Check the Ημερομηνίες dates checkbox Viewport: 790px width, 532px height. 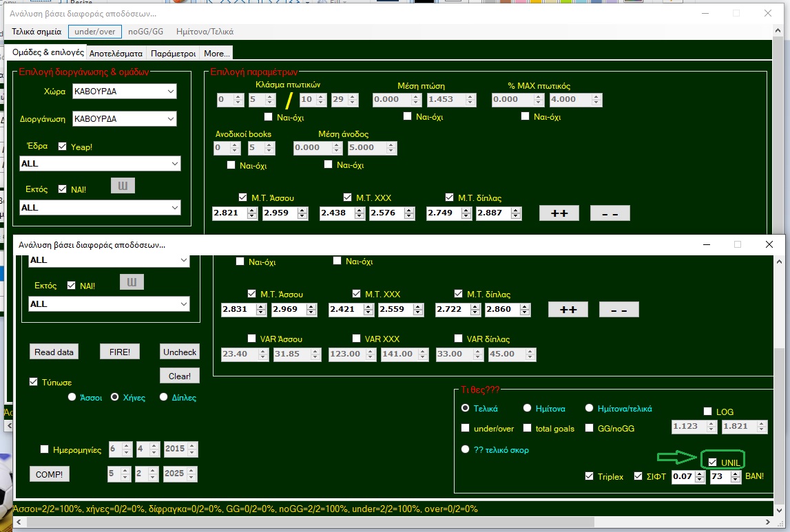point(45,449)
